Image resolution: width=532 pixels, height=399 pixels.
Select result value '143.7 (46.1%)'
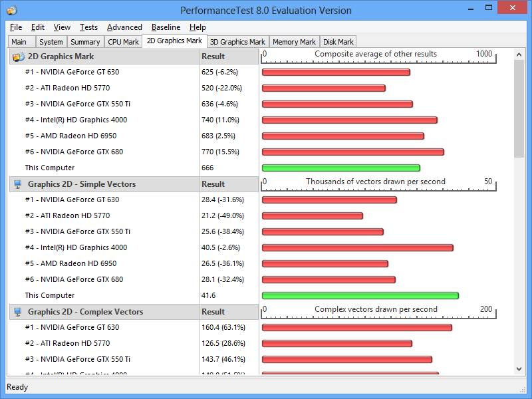(x=223, y=359)
